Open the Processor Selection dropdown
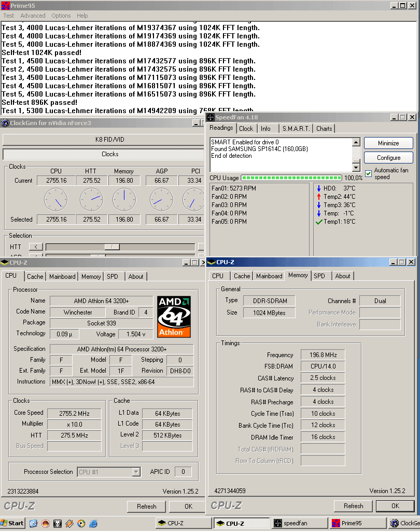420x532 pixels. click(x=136, y=472)
